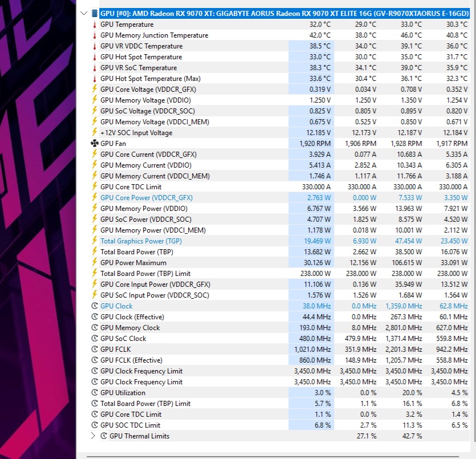Select the GPU Fan row label
This screenshot has height=459, width=476.
[x=113, y=144]
